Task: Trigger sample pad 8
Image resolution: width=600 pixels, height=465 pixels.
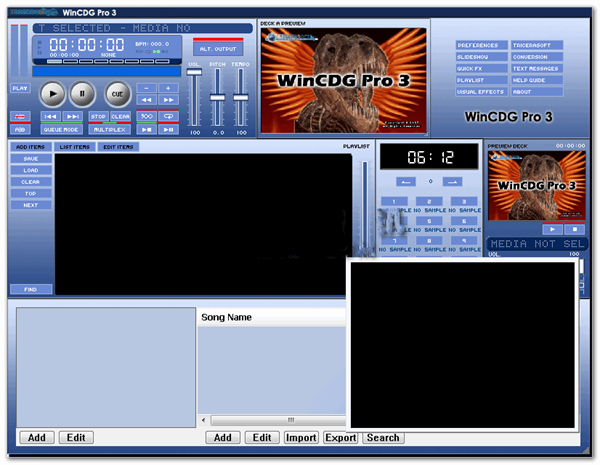Action: tap(429, 241)
